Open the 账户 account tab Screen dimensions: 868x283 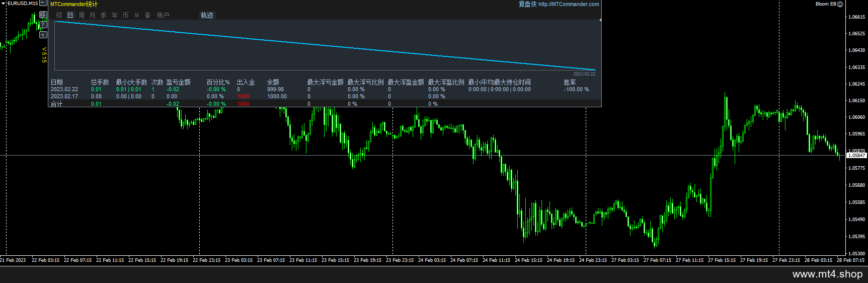[x=163, y=15]
